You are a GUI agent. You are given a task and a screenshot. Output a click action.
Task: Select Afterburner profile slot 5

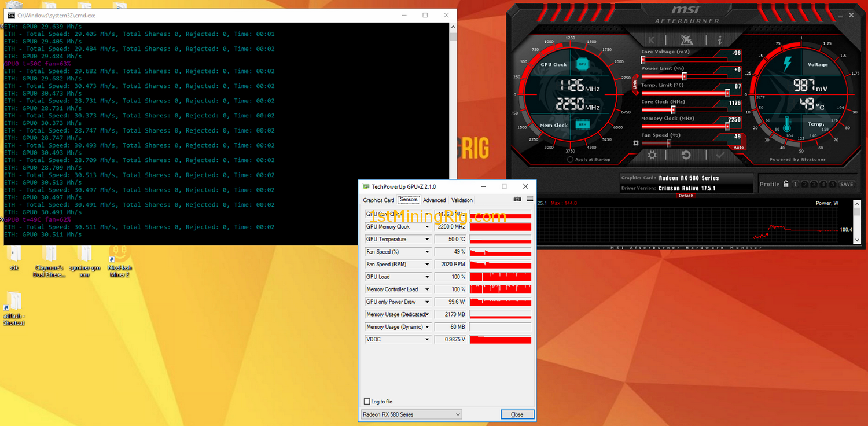[x=832, y=184]
